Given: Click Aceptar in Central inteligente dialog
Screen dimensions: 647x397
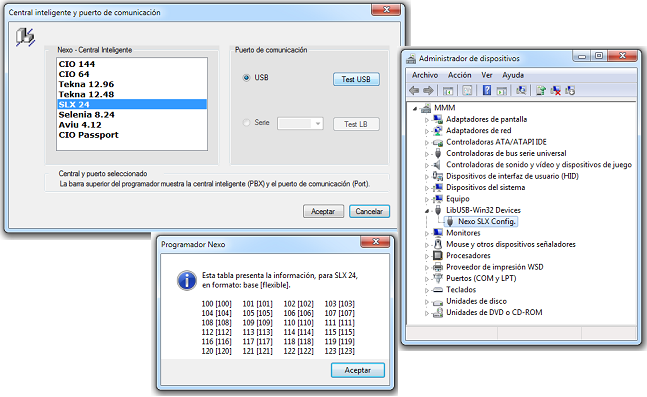Looking at the screenshot, I should tap(323, 211).
